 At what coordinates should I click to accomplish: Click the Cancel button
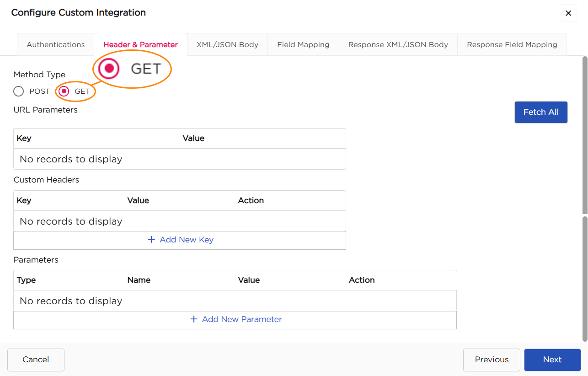click(36, 360)
